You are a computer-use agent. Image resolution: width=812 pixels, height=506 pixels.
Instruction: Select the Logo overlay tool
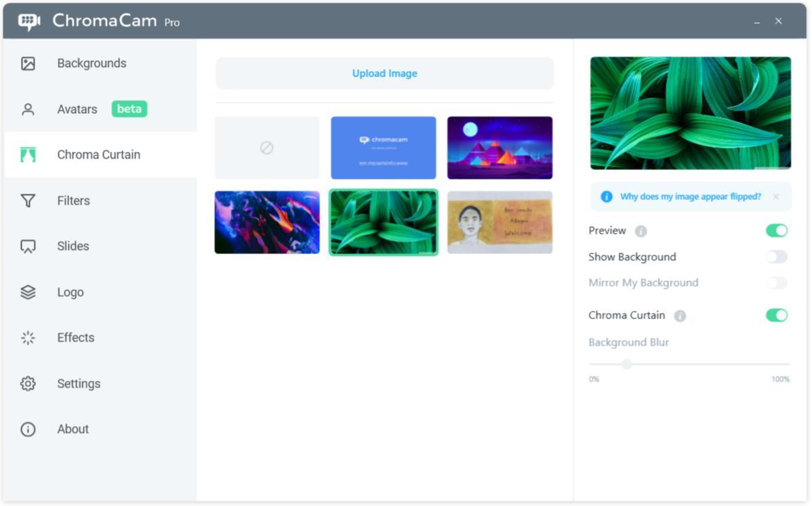point(70,292)
